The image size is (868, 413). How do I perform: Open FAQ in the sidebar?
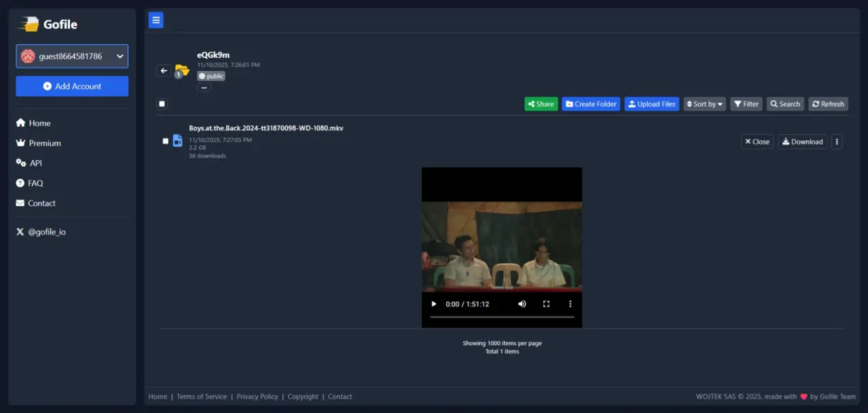[29, 183]
